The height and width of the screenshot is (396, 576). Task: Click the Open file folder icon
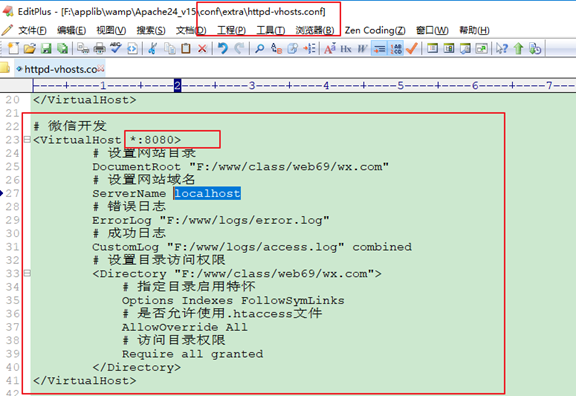click(x=30, y=48)
